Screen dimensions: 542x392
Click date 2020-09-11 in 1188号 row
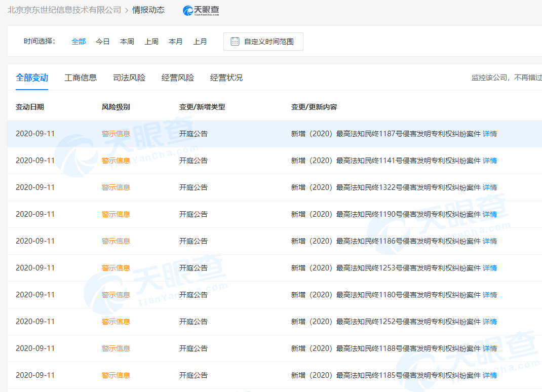tap(35, 348)
